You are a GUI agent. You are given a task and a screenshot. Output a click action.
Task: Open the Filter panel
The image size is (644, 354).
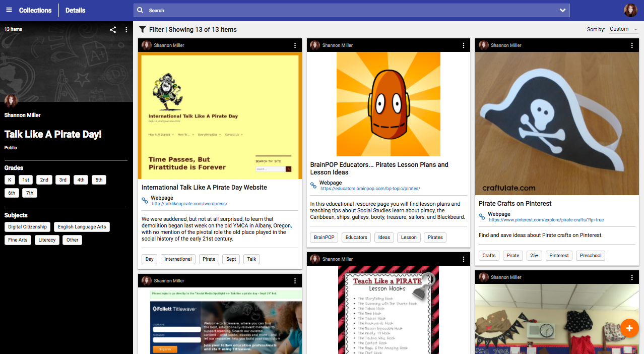[142, 29]
